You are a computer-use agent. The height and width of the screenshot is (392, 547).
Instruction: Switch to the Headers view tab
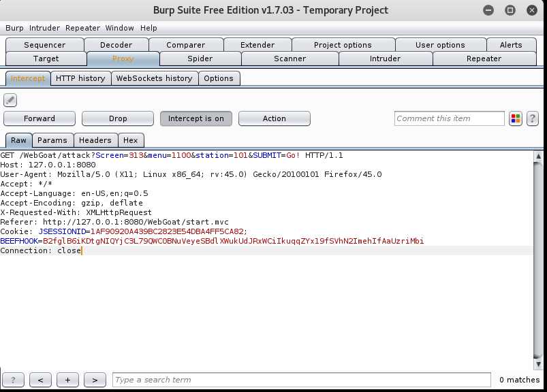(x=95, y=140)
